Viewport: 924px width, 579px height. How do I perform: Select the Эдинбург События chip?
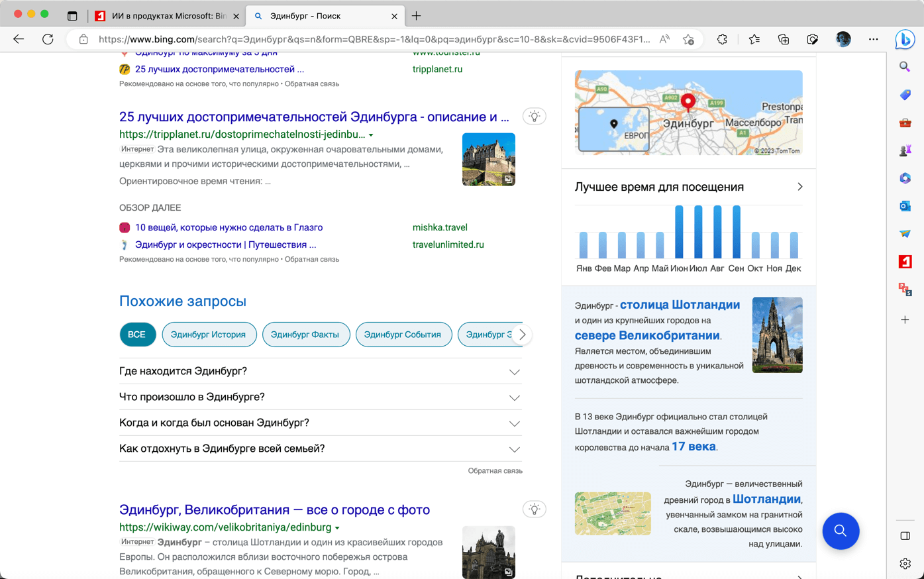(403, 335)
